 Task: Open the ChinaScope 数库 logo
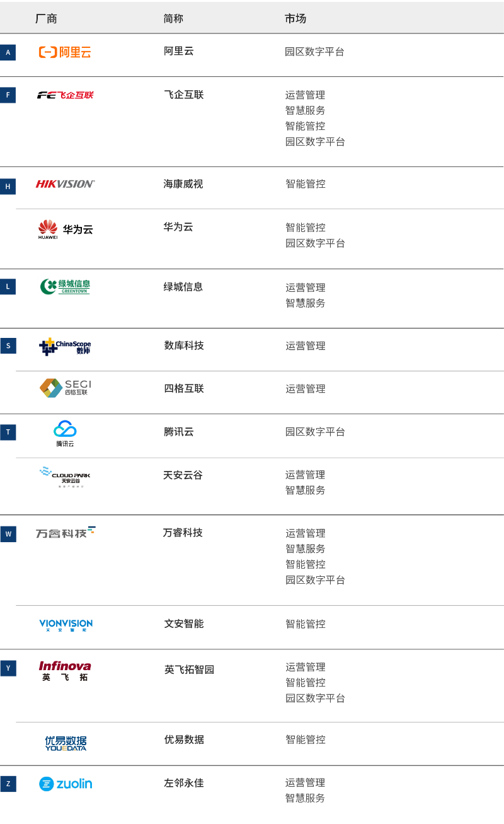[65, 346]
